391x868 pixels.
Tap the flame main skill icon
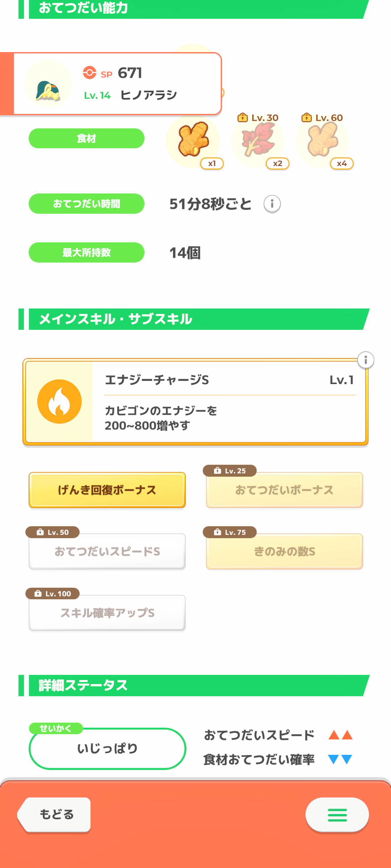59,401
